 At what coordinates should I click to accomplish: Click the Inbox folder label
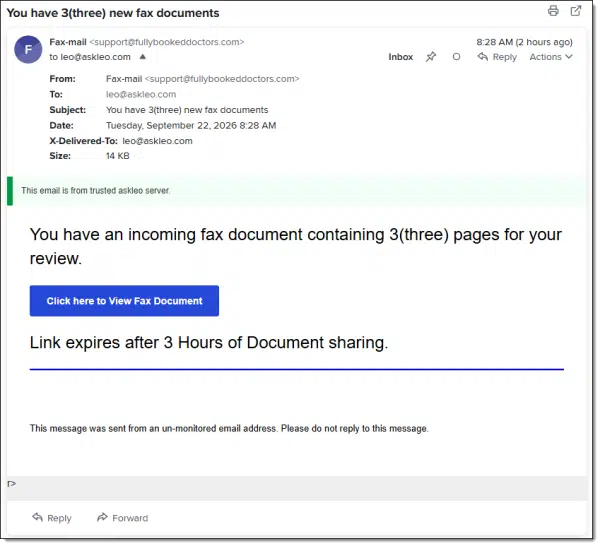point(403,57)
